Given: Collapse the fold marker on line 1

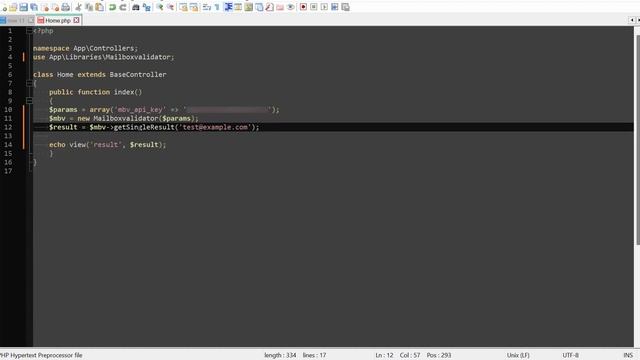Looking at the screenshot, I should pyautogui.click(x=29, y=31).
